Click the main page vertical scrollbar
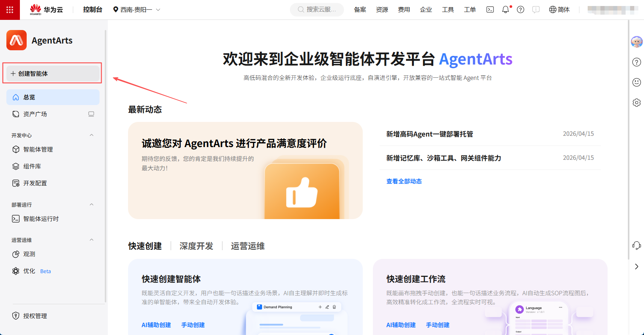Screen dimensions: 644x335 tap(628, 140)
